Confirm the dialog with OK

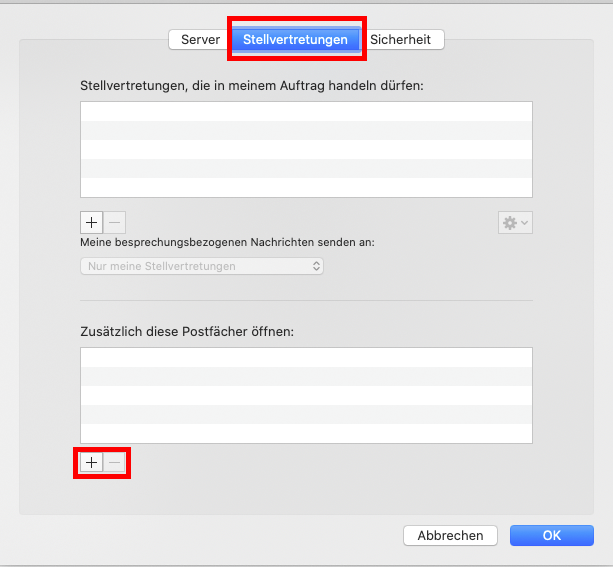pyautogui.click(x=551, y=536)
